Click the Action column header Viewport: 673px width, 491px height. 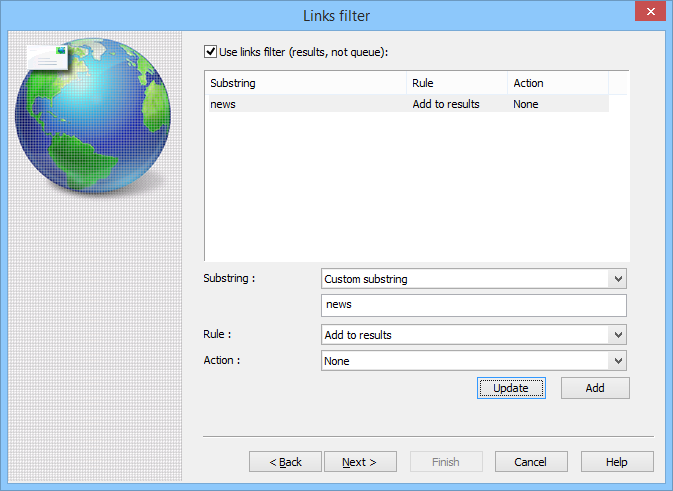558,83
